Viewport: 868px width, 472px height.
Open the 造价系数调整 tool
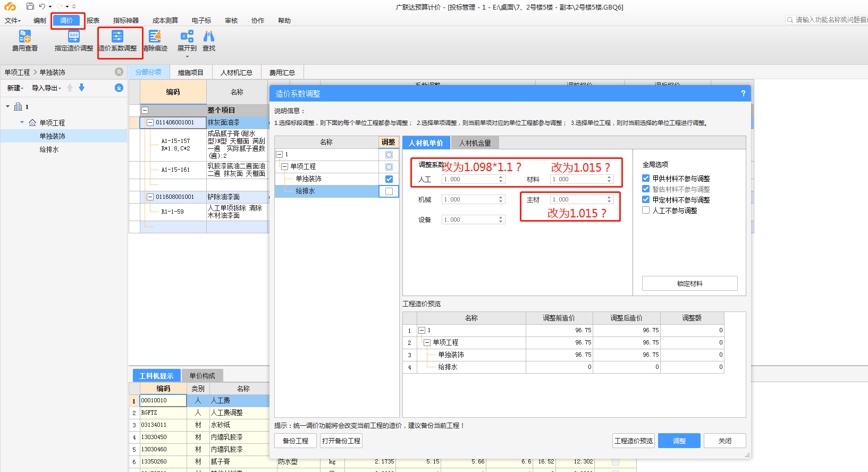pyautogui.click(x=117, y=41)
